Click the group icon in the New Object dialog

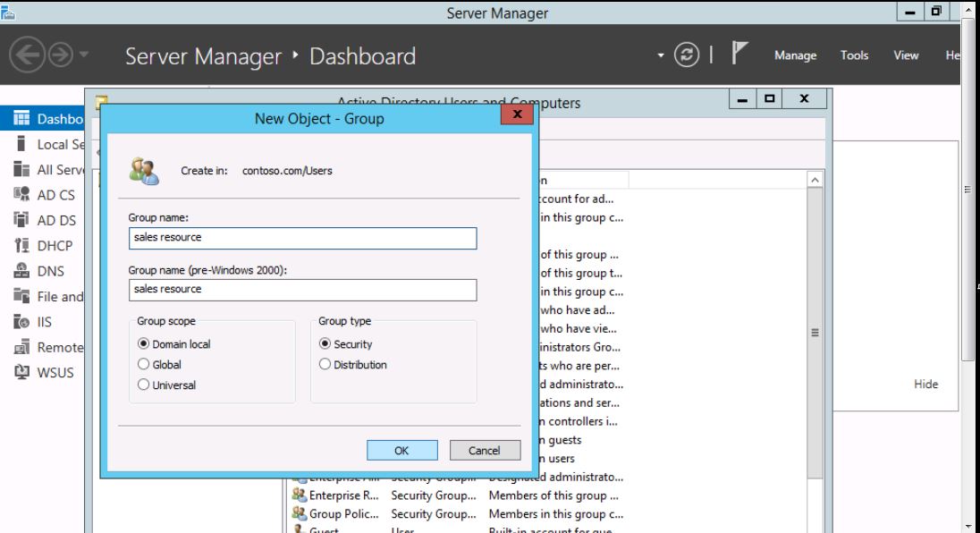point(144,171)
